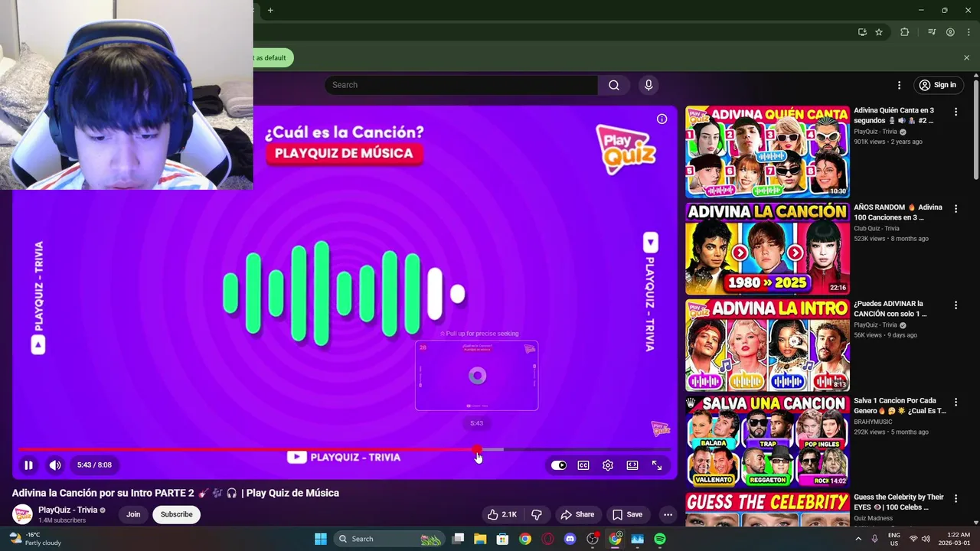The width and height of the screenshot is (980, 551).
Task: Open options for ¿Puedes ADIVINAR la CANCIÓN video
Action: pyautogui.click(x=955, y=305)
